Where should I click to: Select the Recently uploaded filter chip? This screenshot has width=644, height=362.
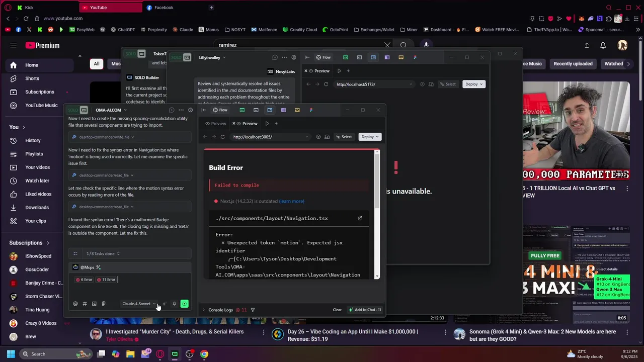click(573, 64)
